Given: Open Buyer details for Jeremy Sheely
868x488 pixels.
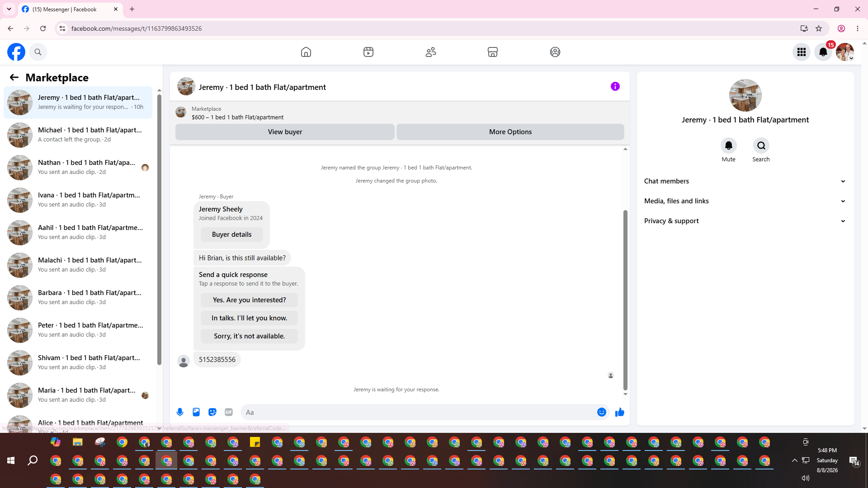Looking at the screenshot, I should [x=231, y=235].
